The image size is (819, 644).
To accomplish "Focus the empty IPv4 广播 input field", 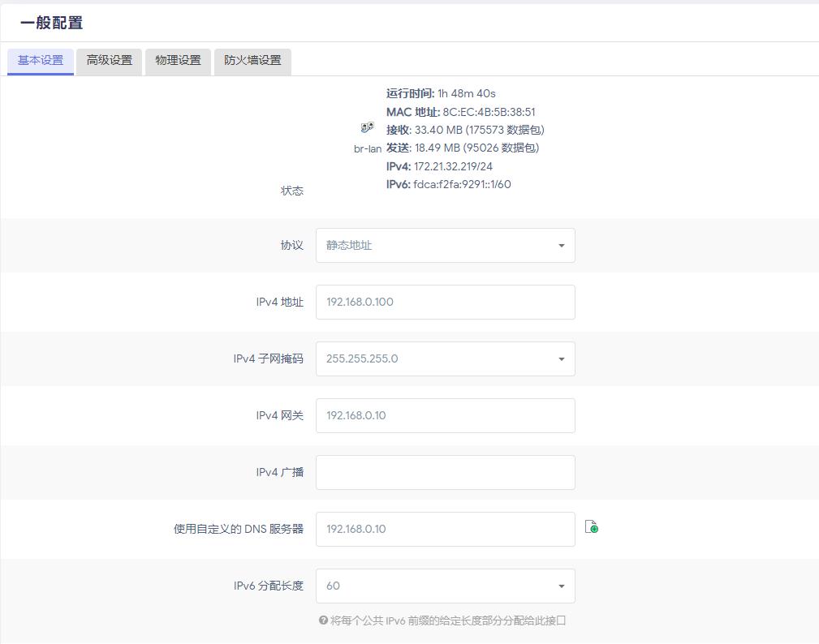I will tap(446, 473).
